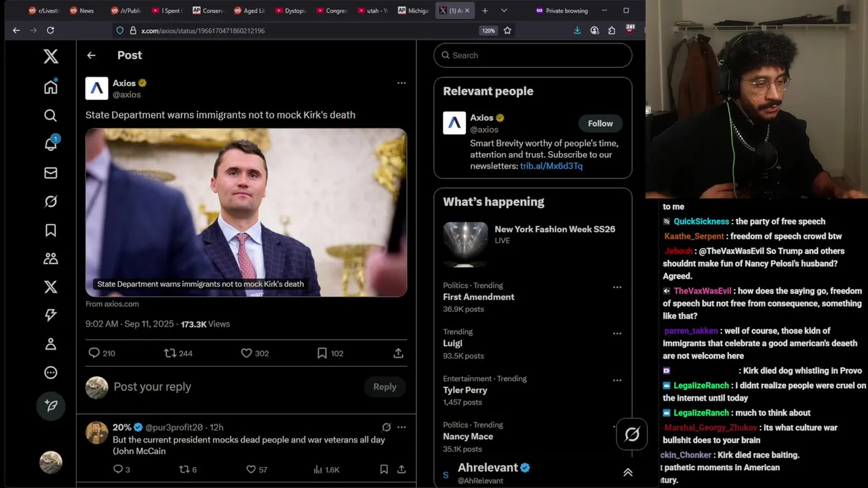868x488 pixels.
Task: Open the floating Grok button
Action: pyautogui.click(x=631, y=434)
